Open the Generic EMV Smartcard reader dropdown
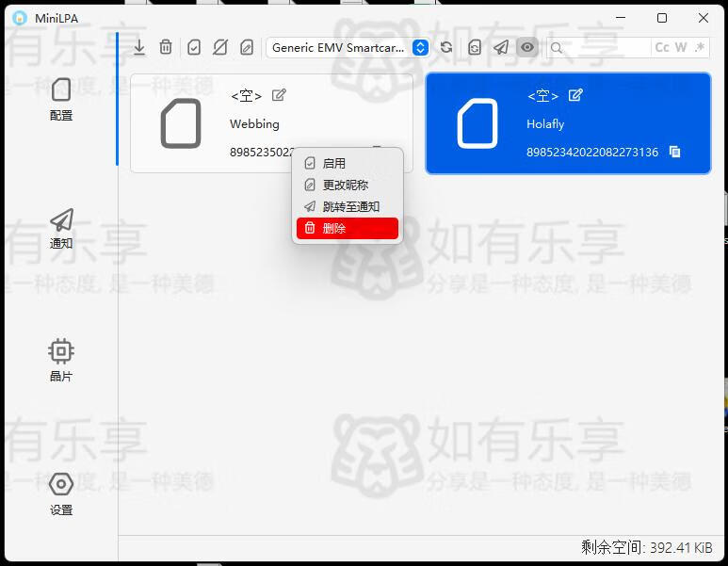Viewport: 728px width, 566px height. pos(348,47)
